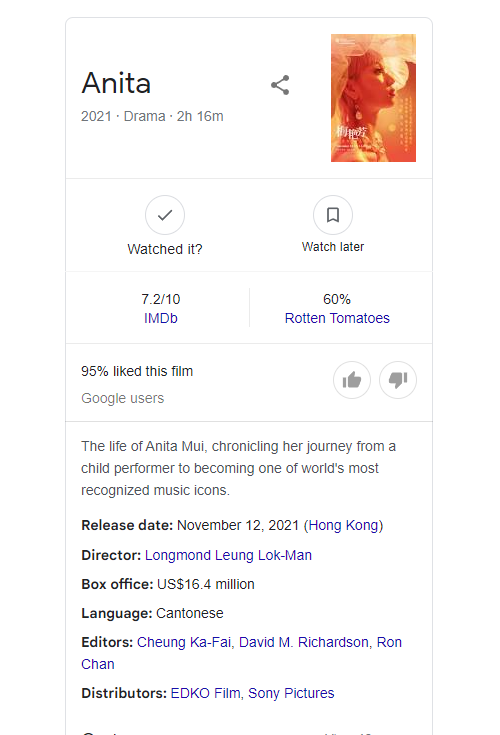
Task: Toggle the Watch later bookmark icon
Action: (333, 215)
